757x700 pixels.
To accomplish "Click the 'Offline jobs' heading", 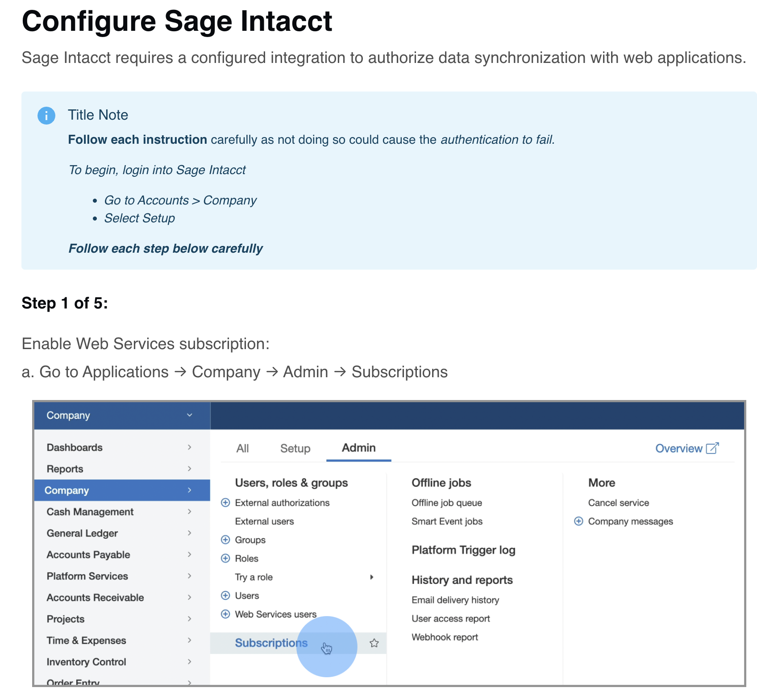I will (441, 483).
